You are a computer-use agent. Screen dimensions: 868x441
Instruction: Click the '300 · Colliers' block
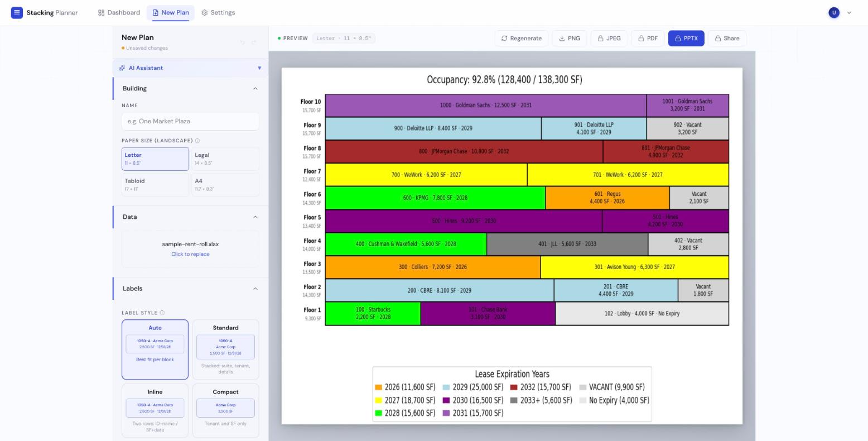pos(433,267)
